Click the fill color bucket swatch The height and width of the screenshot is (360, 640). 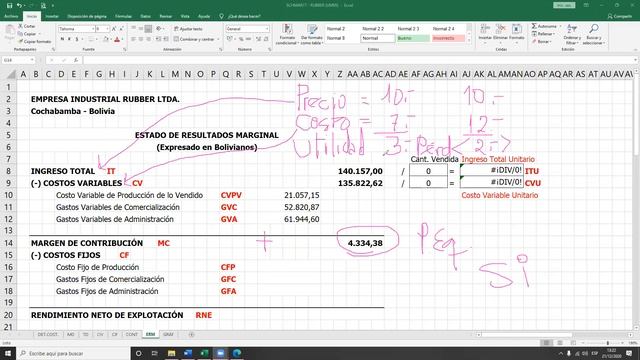point(106,39)
